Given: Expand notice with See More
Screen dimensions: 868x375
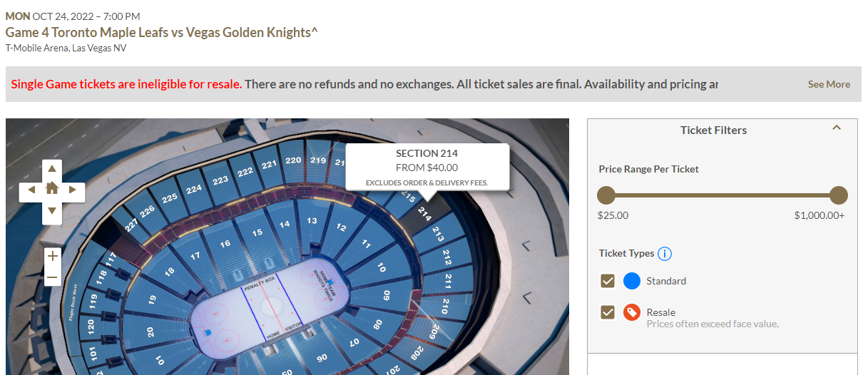Looking at the screenshot, I should point(828,84).
